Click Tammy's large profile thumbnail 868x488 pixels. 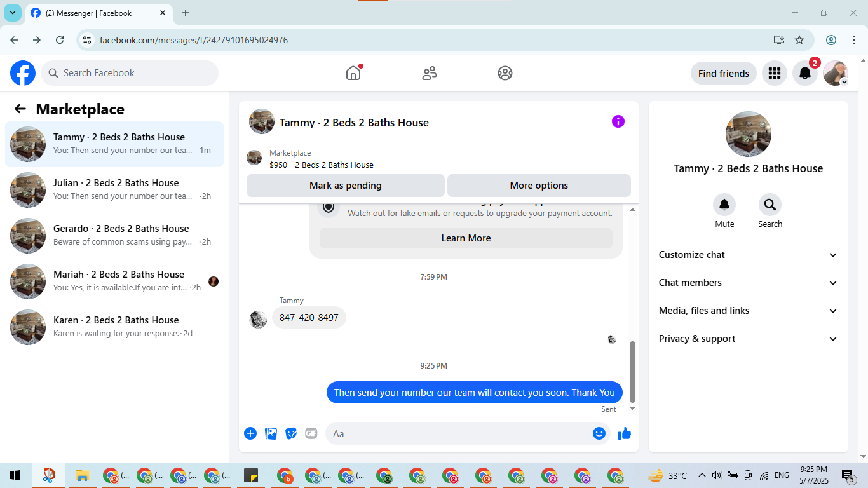[x=749, y=134]
